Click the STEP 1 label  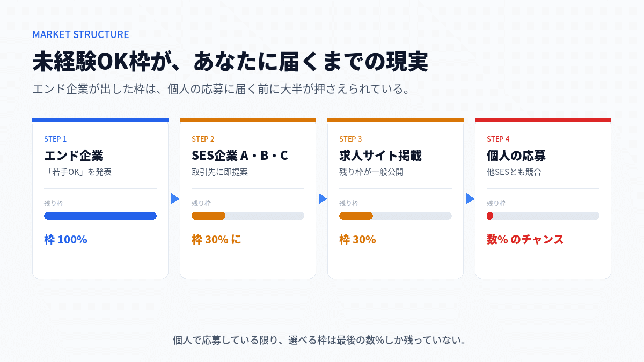55,139
